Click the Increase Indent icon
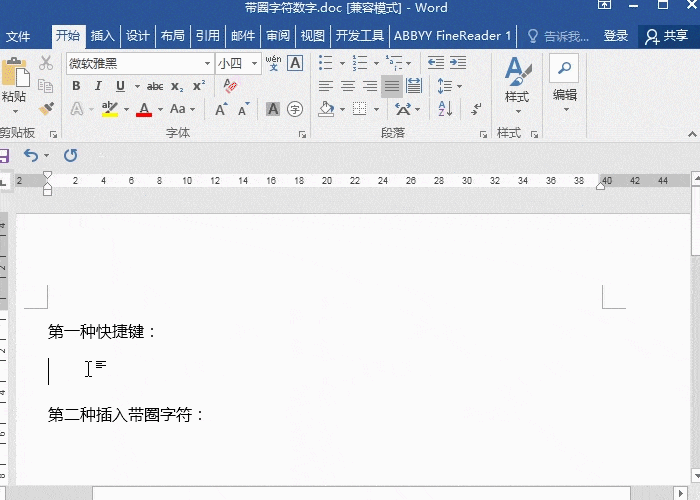 tap(439, 63)
